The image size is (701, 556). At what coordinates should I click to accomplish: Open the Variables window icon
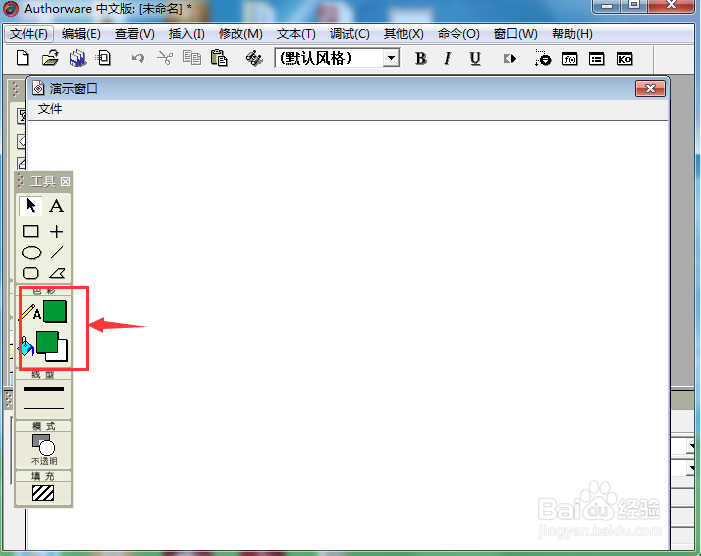click(x=597, y=59)
